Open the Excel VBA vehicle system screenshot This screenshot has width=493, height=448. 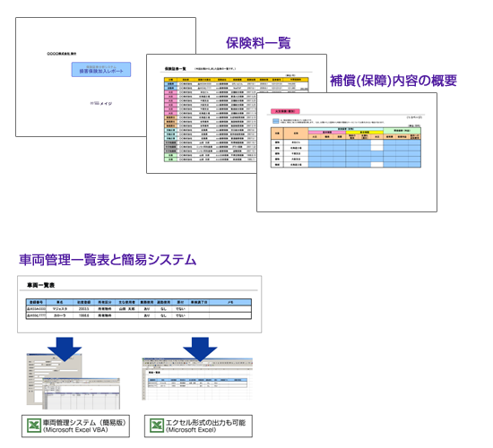(74, 382)
